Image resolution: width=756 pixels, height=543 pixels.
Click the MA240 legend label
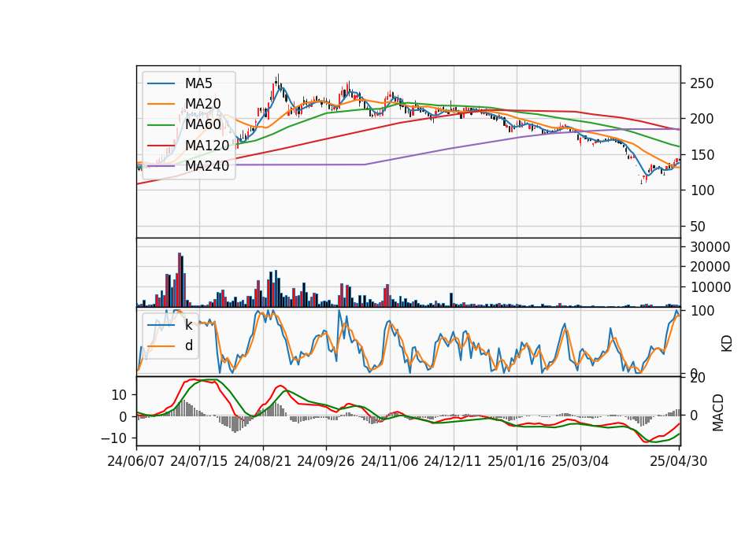[207, 166]
